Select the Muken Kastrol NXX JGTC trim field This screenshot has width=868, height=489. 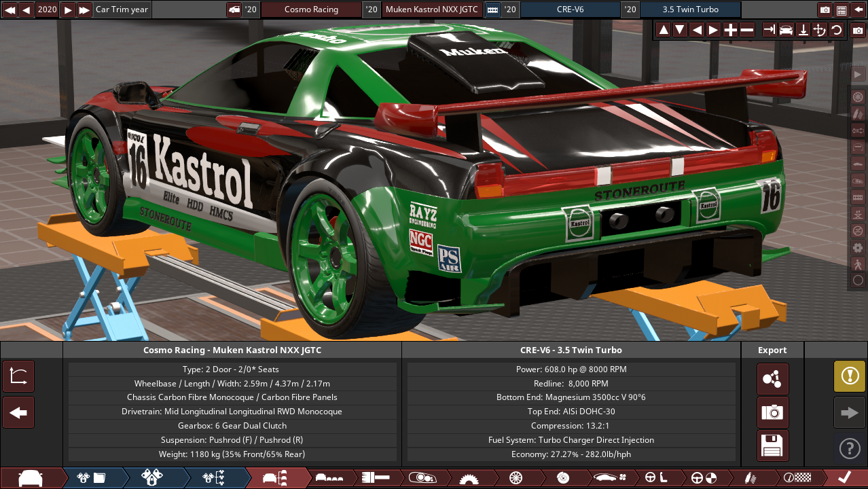point(432,10)
